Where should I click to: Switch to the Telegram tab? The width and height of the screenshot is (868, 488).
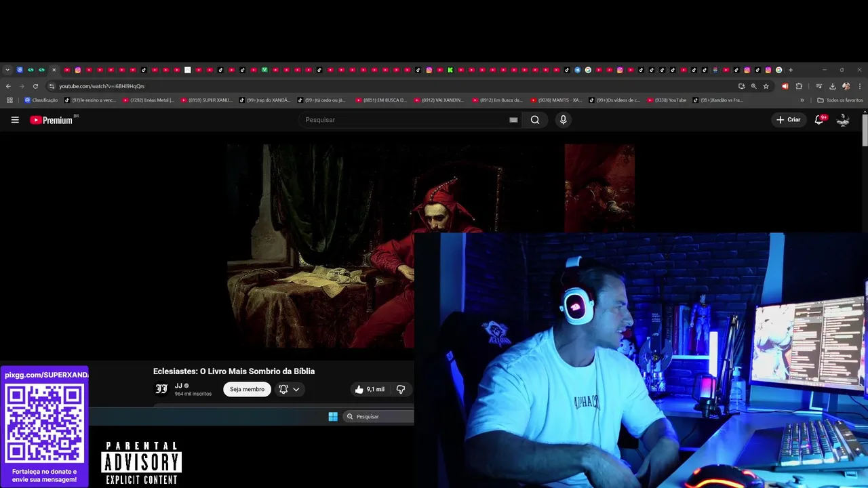click(x=577, y=70)
